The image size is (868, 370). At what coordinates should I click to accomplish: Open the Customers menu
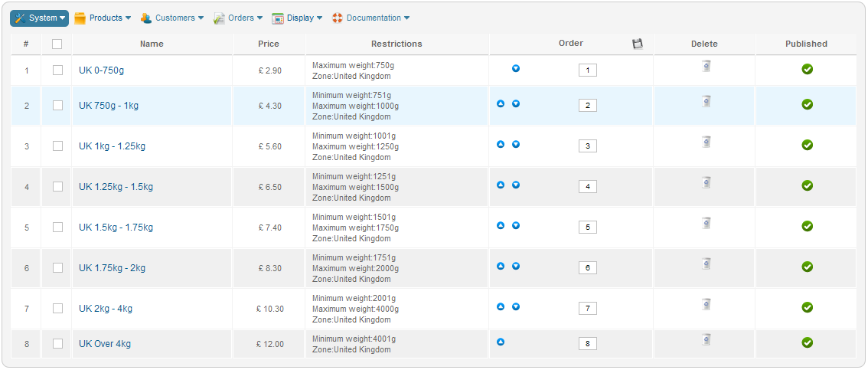coord(171,18)
